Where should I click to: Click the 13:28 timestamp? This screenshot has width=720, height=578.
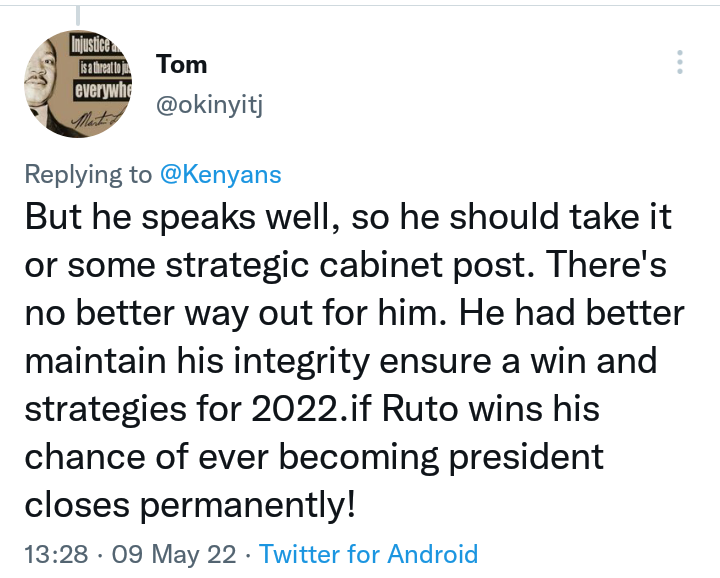pyautogui.click(x=56, y=554)
